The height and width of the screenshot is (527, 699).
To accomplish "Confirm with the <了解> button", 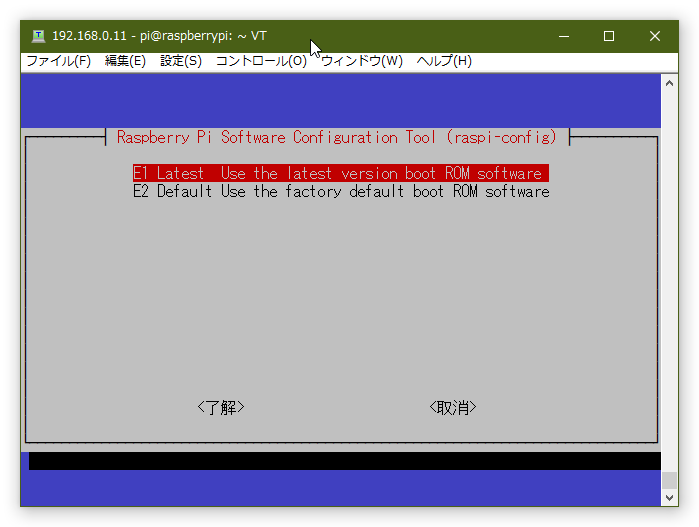I will click(221, 408).
